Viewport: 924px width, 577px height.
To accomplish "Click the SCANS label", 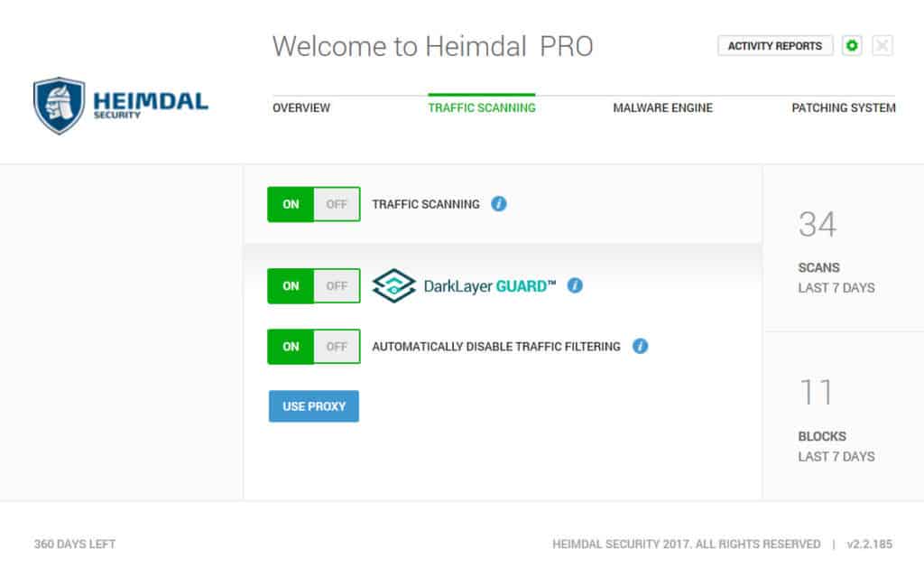I will (818, 268).
